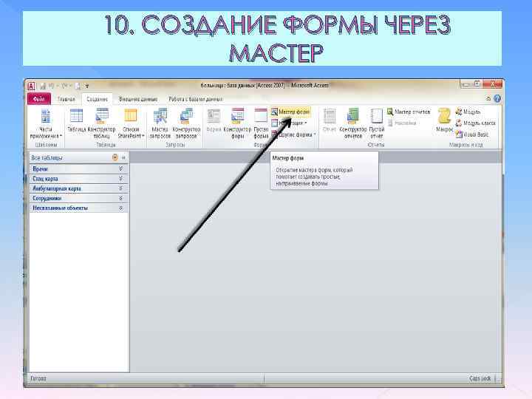The image size is (532, 399).
Task: Click the Access window title bar text
Action: point(265,85)
